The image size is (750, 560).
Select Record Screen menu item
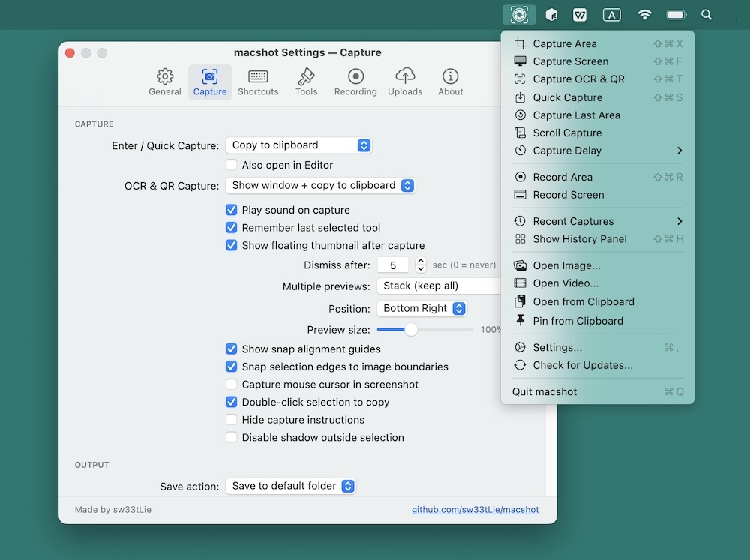(x=598, y=195)
